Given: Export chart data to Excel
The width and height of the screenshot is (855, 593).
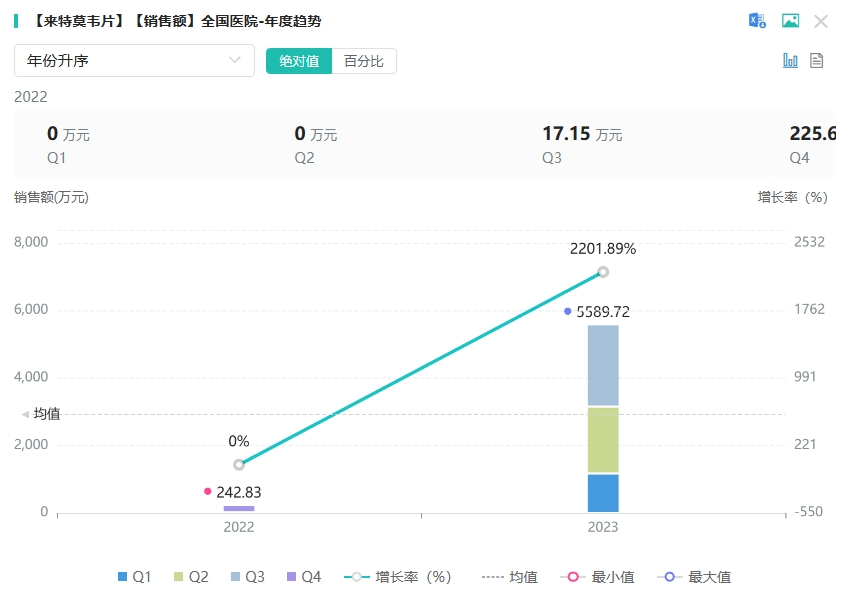Looking at the screenshot, I should [757, 21].
